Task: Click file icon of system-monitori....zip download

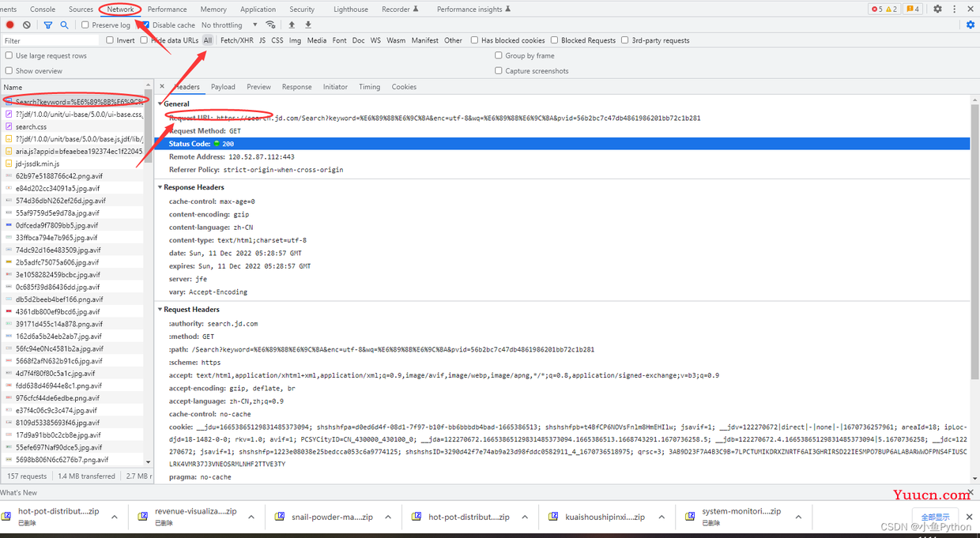Action: pyautogui.click(x=690, y=517)
